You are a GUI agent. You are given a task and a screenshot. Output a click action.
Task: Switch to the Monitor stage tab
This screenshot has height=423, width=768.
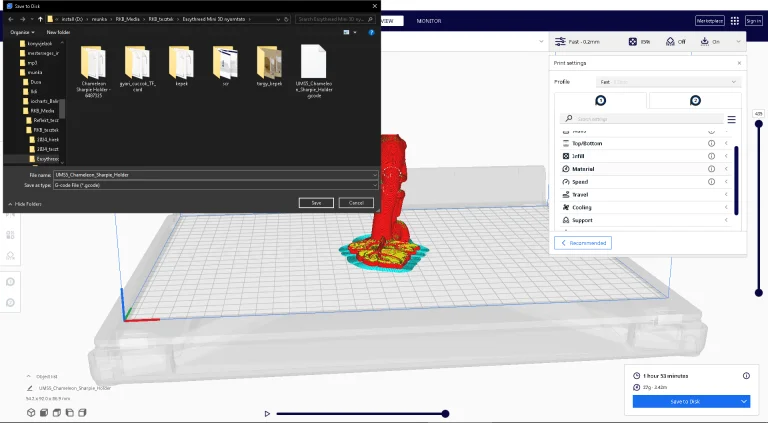click(x=429, y=21)
